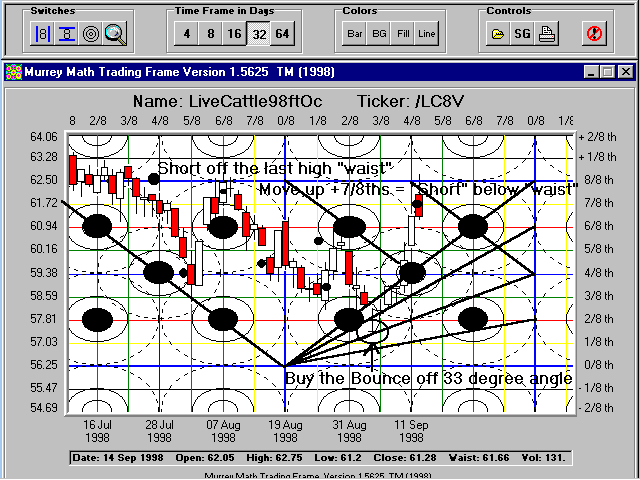Click 'Vol: 131.' in status bar

click(x=543, y=458)
